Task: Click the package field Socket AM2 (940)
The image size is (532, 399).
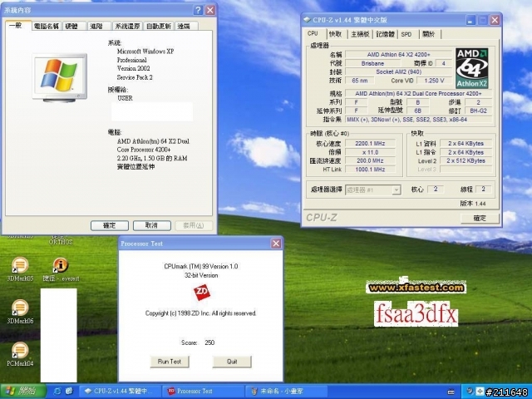Action: [x=399, y=72]
